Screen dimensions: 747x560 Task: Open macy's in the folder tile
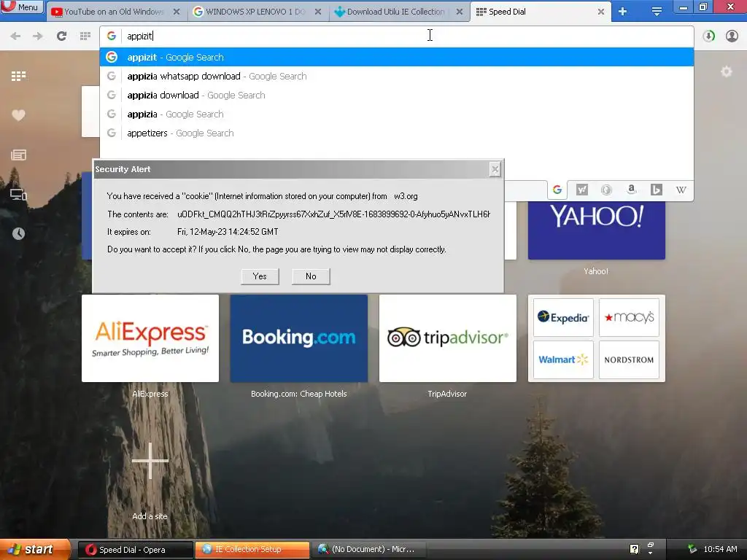(629, 318)
